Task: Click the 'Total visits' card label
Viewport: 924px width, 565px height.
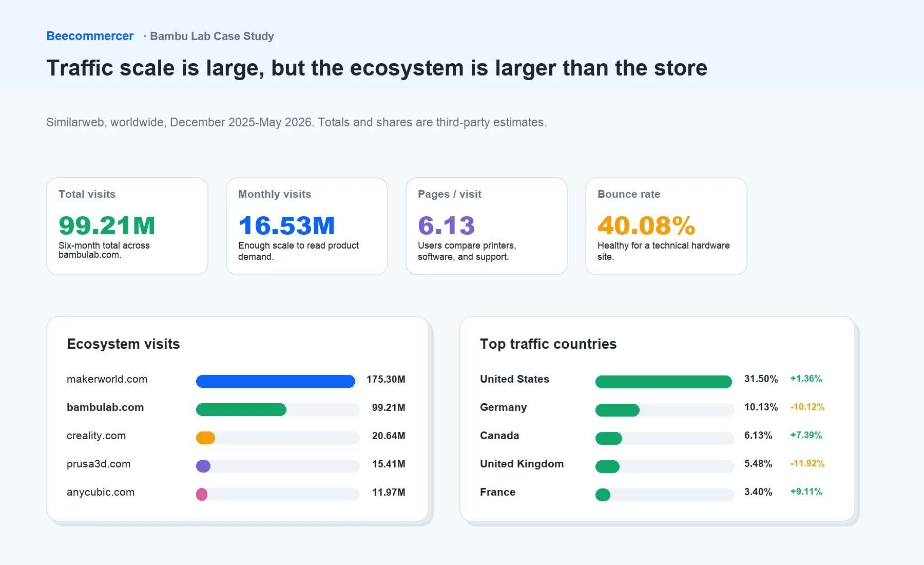Action: pyautogui.click(x=87, y=194)
